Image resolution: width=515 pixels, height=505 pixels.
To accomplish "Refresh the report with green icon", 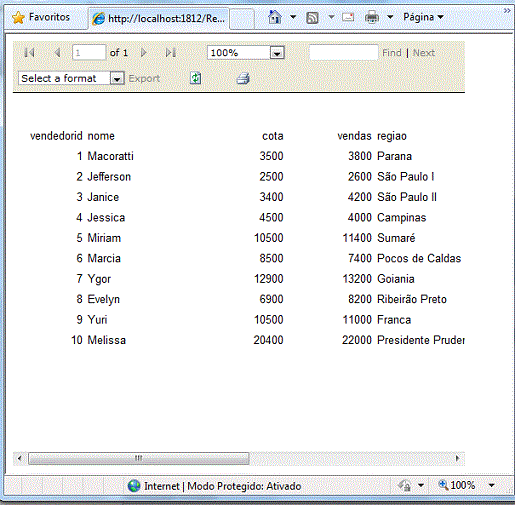I will (x=195, y=78).
